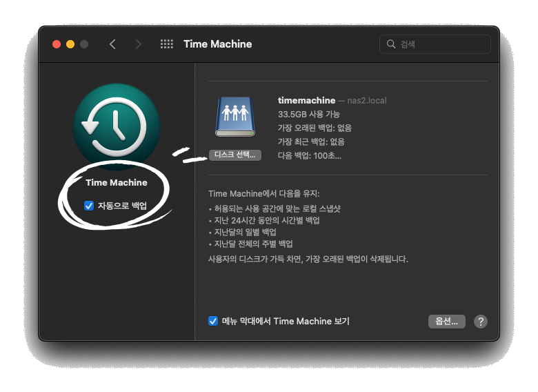Click the 33.5GB 사용 가능 text

click(309, 114)
